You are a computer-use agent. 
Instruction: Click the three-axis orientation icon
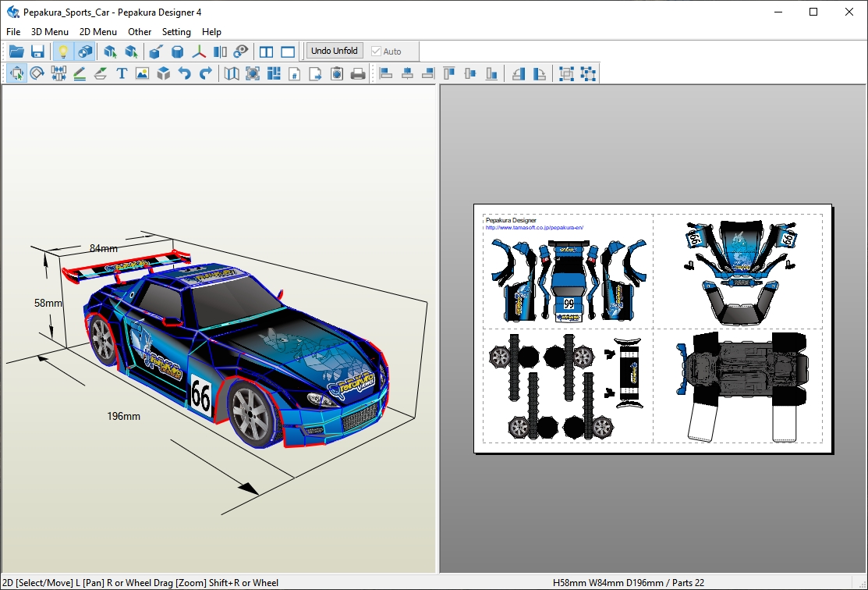pos(199,52)
